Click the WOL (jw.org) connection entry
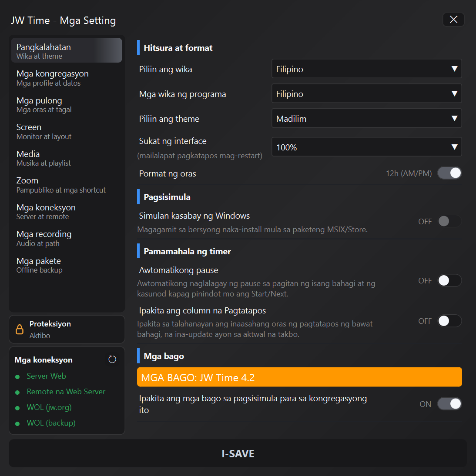Image resolution: width=476 pixels, height=476 pixels. (x=49, y=407)
